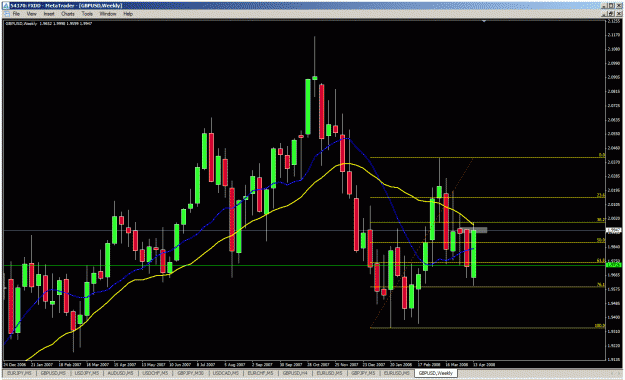This screenshot has height=380, width=625.
Task: Switch to the GBPUSD,M5 chart tab
Action: (x=53, y=373)
